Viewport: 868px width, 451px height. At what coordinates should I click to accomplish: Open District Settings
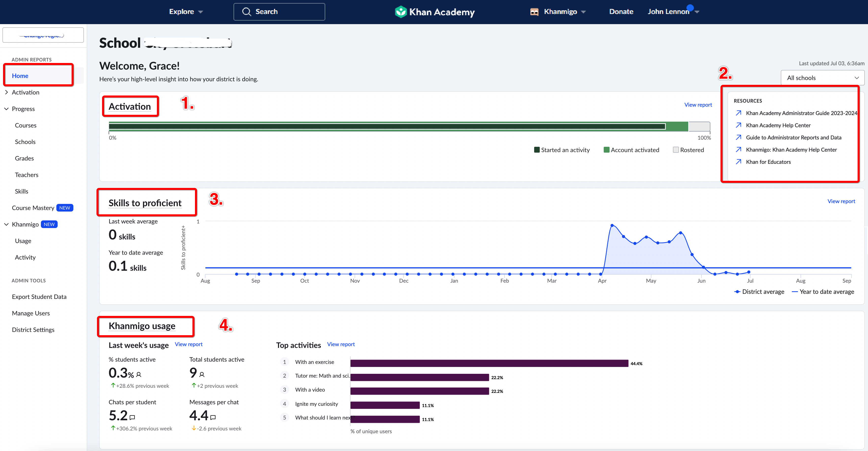(x=33, y=330)
